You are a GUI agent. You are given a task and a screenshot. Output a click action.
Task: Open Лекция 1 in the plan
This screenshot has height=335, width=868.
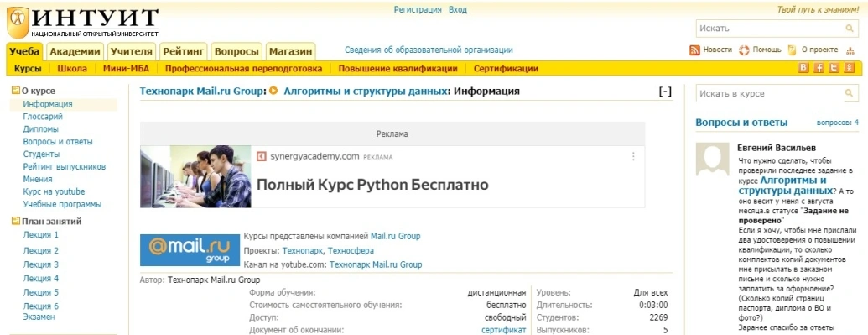click(41, 234)
